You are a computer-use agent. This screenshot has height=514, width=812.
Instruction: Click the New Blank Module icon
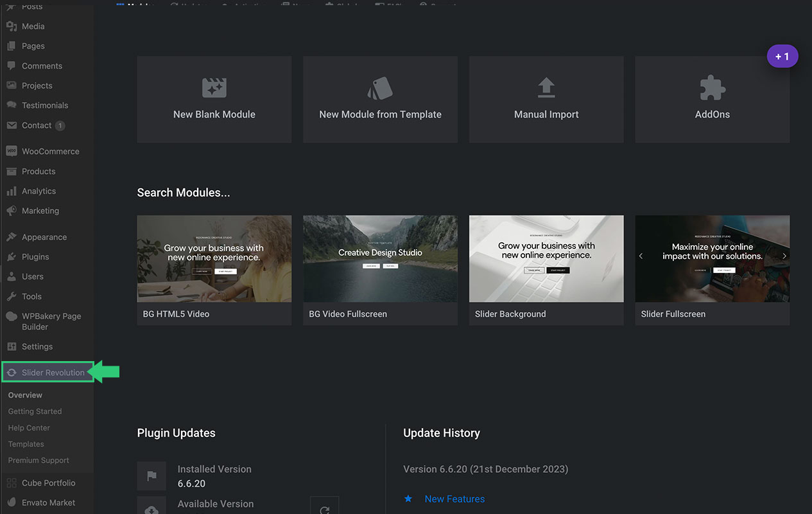click(214, 88)
